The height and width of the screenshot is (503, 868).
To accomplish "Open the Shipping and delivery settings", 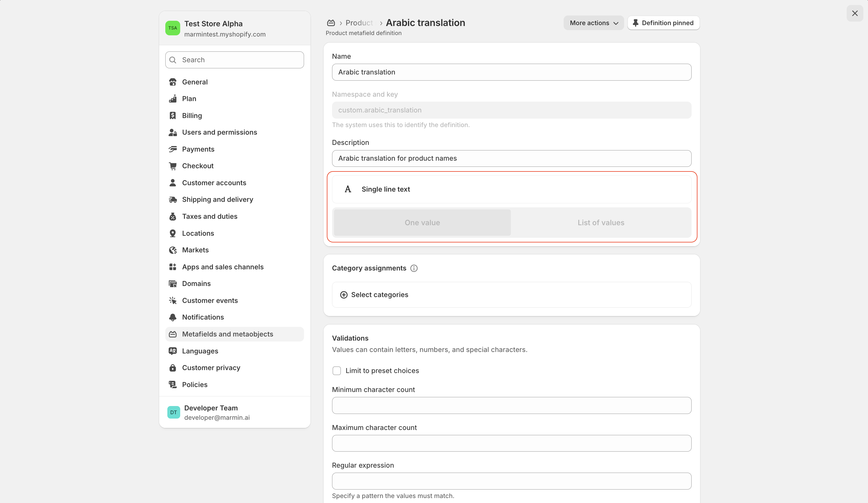I will tap(217, 200).
